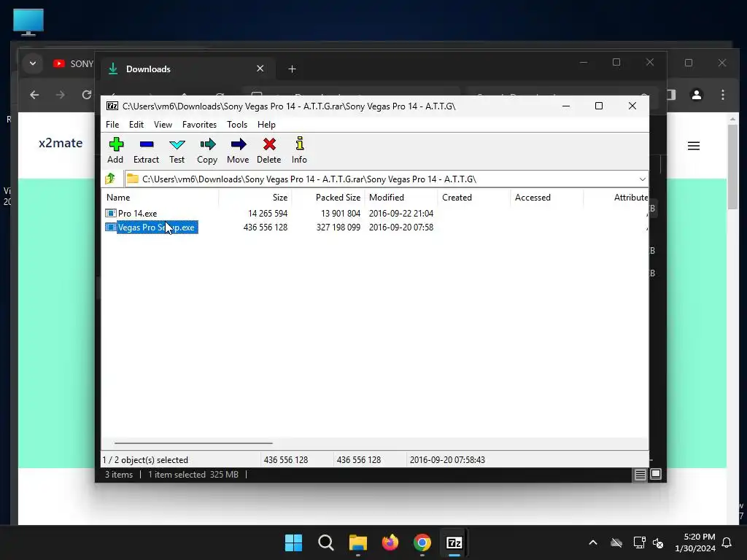
Task: Click the desktop computer icon
Action: pos(28,22)
